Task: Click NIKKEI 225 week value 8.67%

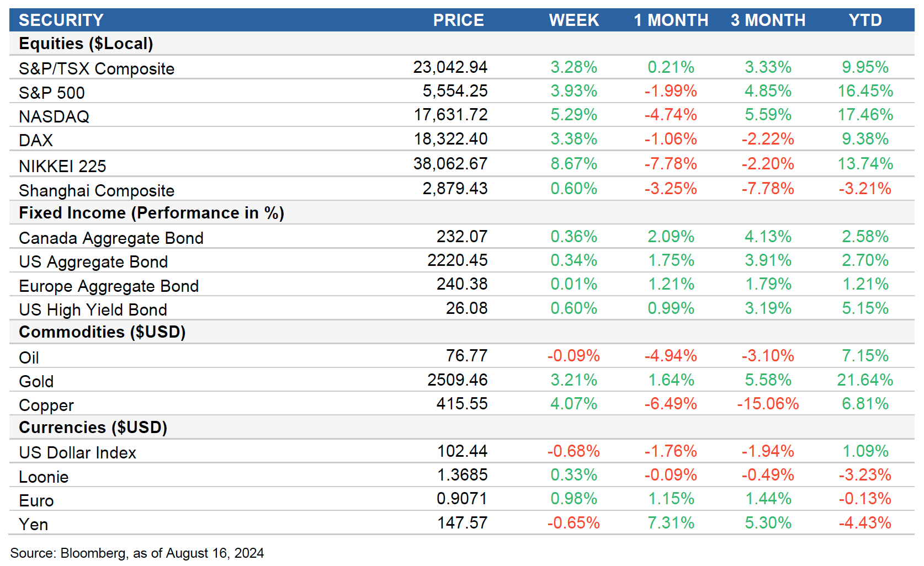Action: (573, 164)
